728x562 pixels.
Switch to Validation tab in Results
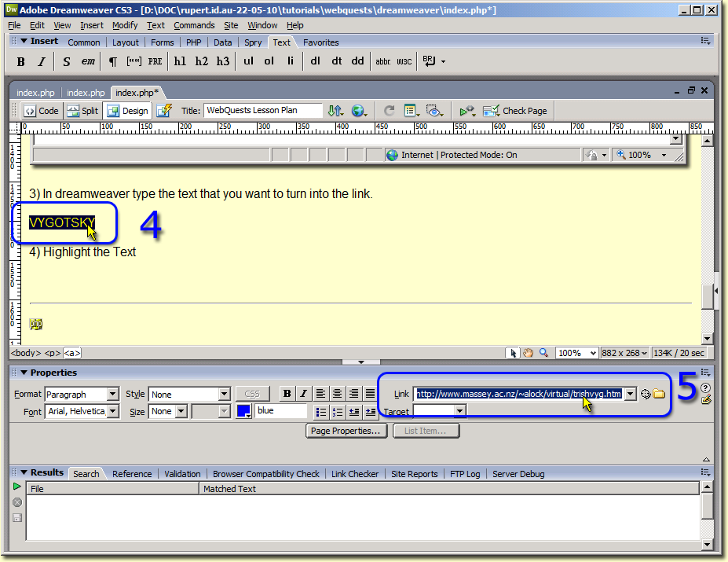[182, 474]
